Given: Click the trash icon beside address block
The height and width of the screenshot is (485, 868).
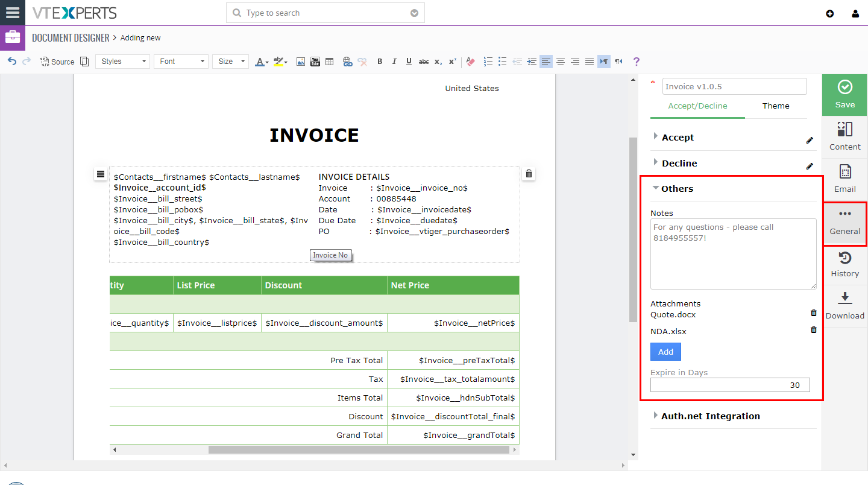Looking at the screenshot, I should (529, 174).
